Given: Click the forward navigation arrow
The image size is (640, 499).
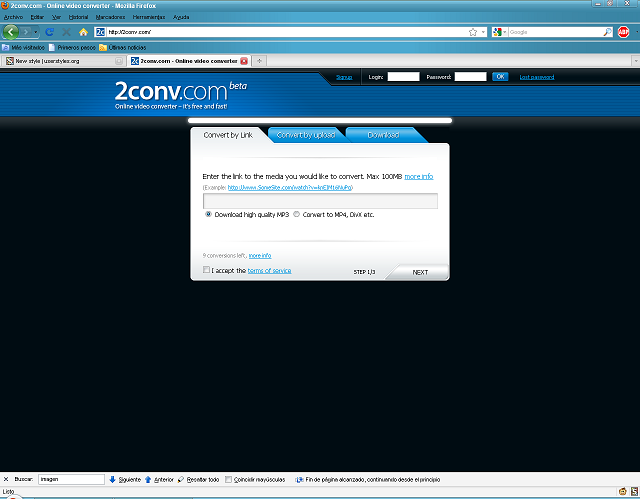Looking at the screenshot, I should (x=26, y=32).
